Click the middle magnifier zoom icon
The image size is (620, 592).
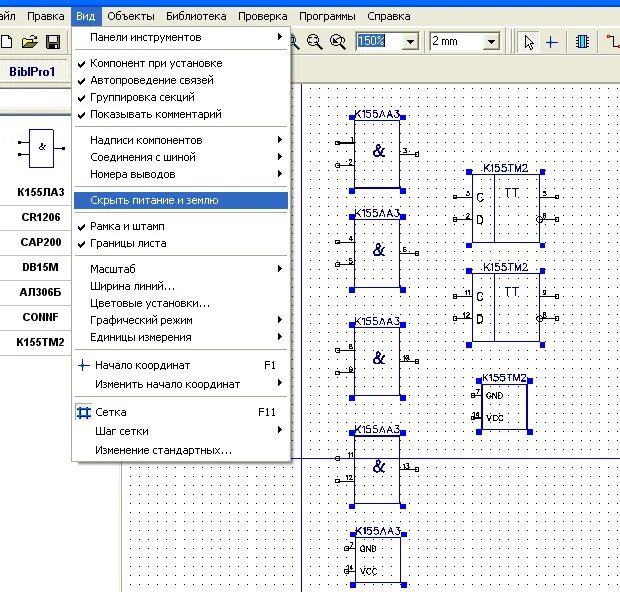coord(316,42)
